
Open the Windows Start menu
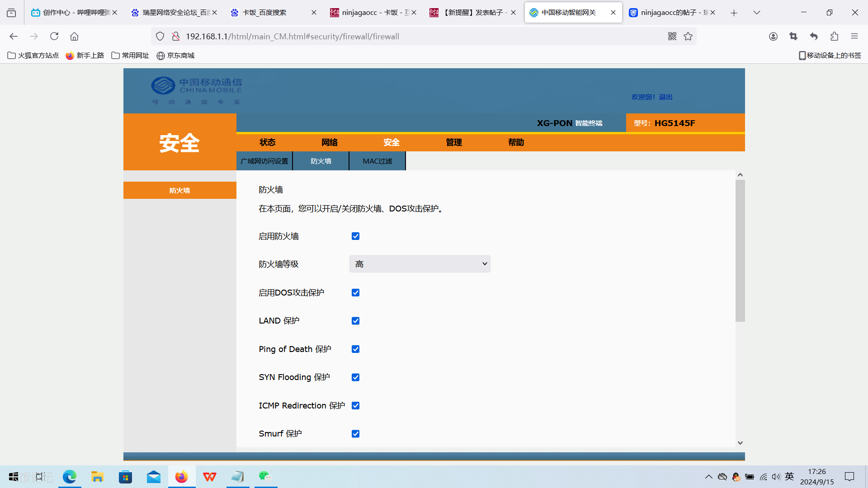[14, 477]
